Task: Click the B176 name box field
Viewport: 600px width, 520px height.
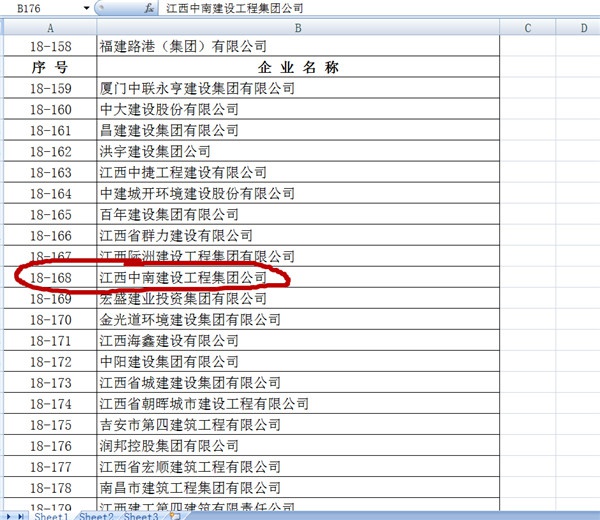Action: pos(42,8)
